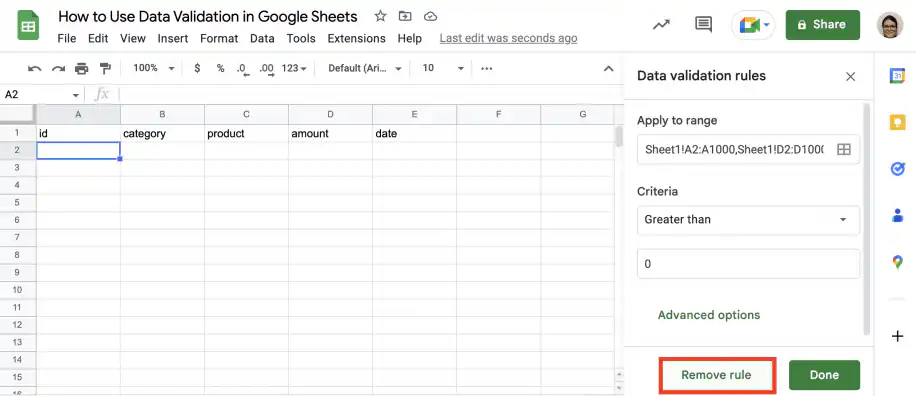916x396 pixels.
Task: Print the spreadsheet
Action: [x=81, y=69]
